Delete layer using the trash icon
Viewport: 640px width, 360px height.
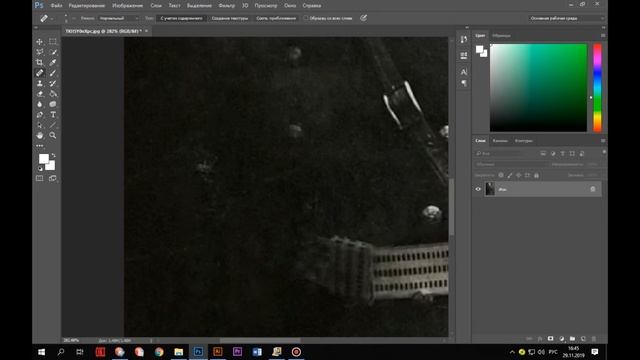point(594,339)
